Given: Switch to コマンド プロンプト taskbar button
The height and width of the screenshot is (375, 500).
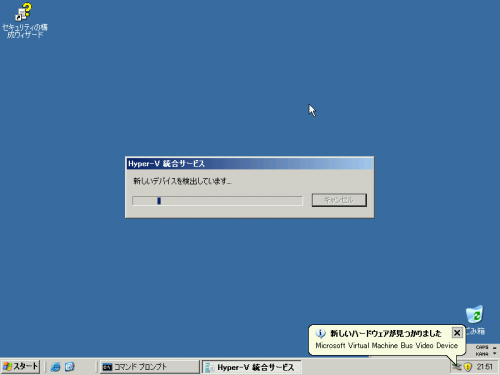Looking at the screenshot, I should pyautogui.click(x=149, y=367).
